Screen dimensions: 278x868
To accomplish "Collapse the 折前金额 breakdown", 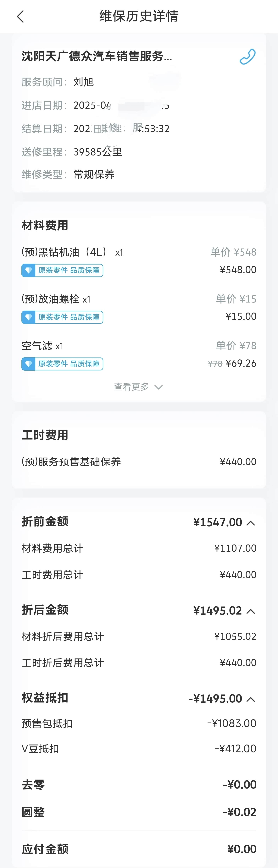I will coord(250,523).
